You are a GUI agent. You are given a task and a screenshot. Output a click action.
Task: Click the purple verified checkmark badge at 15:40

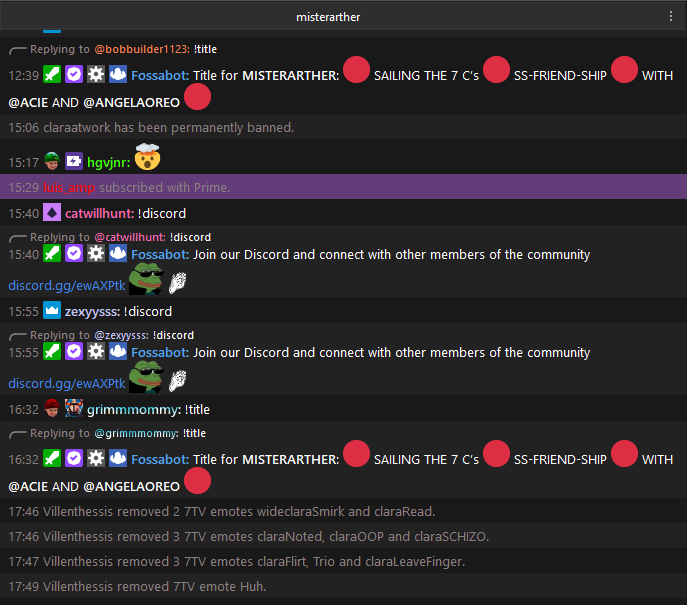tap(74, 254)
